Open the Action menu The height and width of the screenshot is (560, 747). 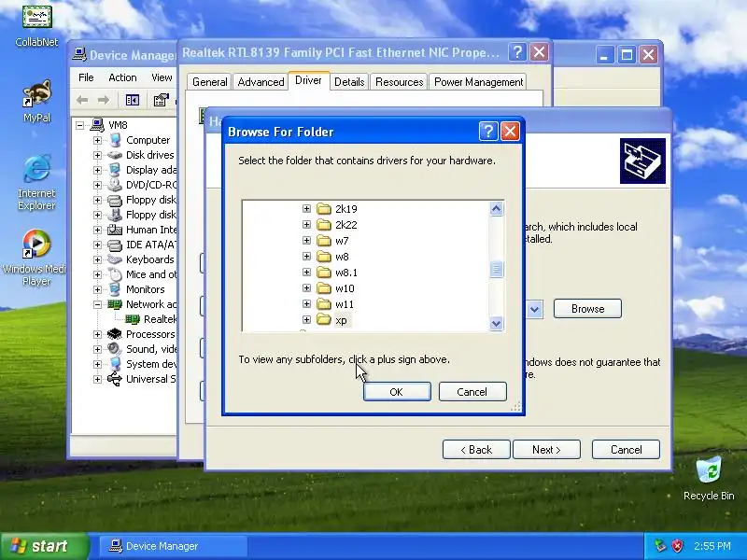[122, 77]
